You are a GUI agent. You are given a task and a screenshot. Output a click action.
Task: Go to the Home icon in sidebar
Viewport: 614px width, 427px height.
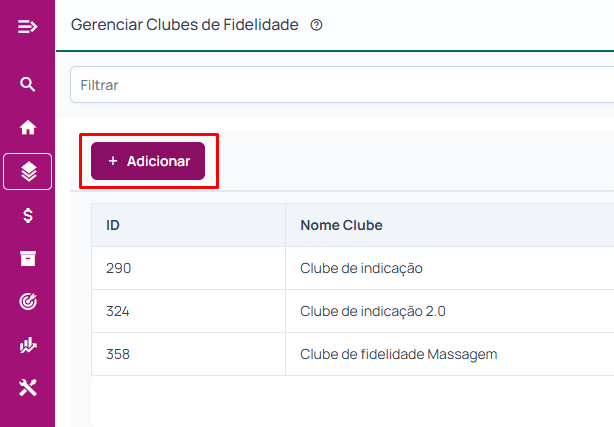pos(28,127)
